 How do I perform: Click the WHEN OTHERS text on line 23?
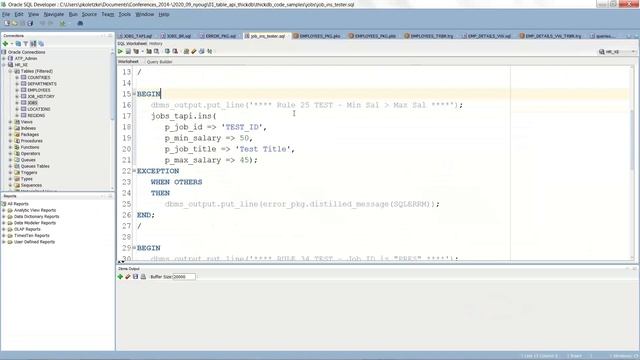coord(176,182)
